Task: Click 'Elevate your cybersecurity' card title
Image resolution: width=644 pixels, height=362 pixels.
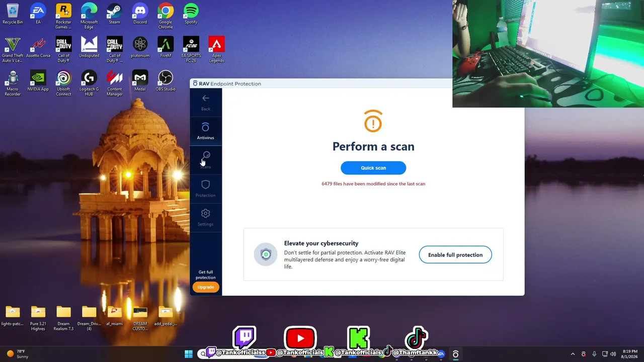Action: (x=321, y=243)
